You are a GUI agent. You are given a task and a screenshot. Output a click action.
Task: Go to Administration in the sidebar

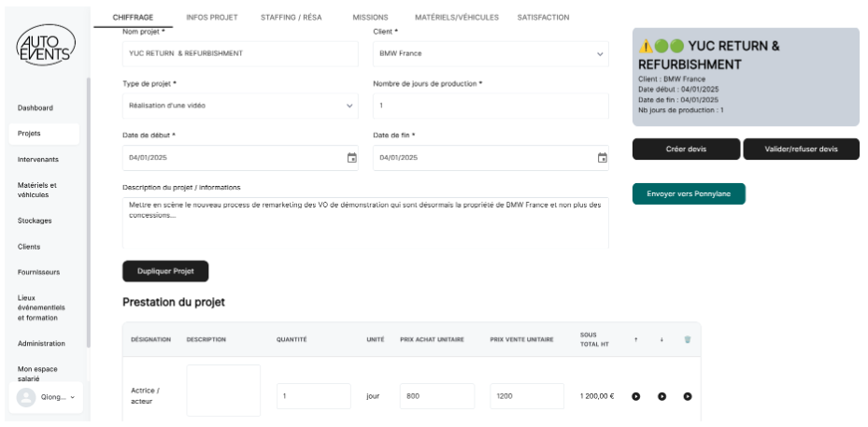pos(41,343)
